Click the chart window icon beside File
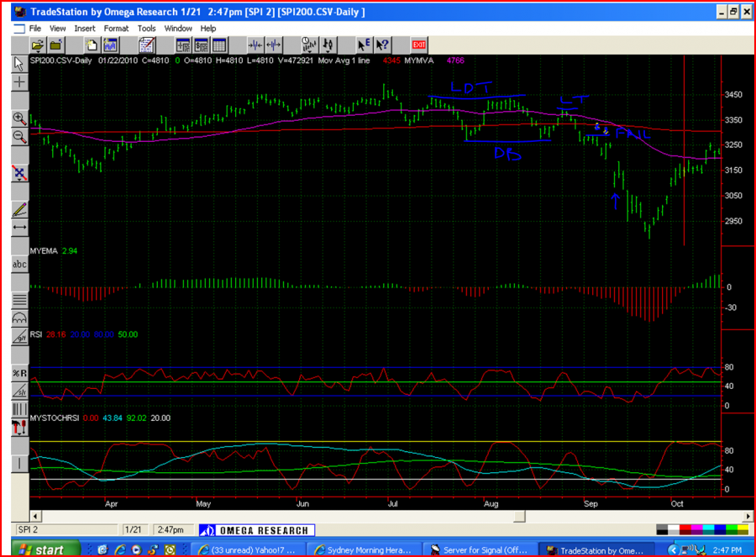The height and width of the screenshot is (557, 756). click(19, 29)
